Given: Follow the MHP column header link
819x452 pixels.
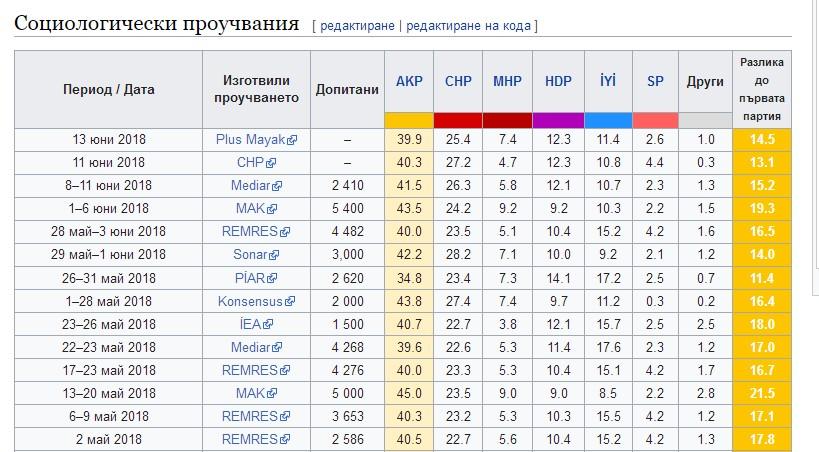Looking at the screenshot, I should [507, 81].
